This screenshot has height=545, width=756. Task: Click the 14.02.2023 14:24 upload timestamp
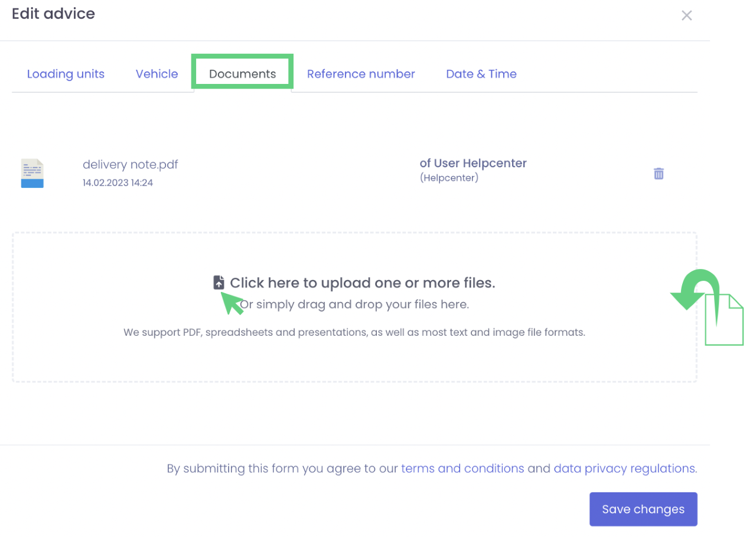click(x=118, y=183)
